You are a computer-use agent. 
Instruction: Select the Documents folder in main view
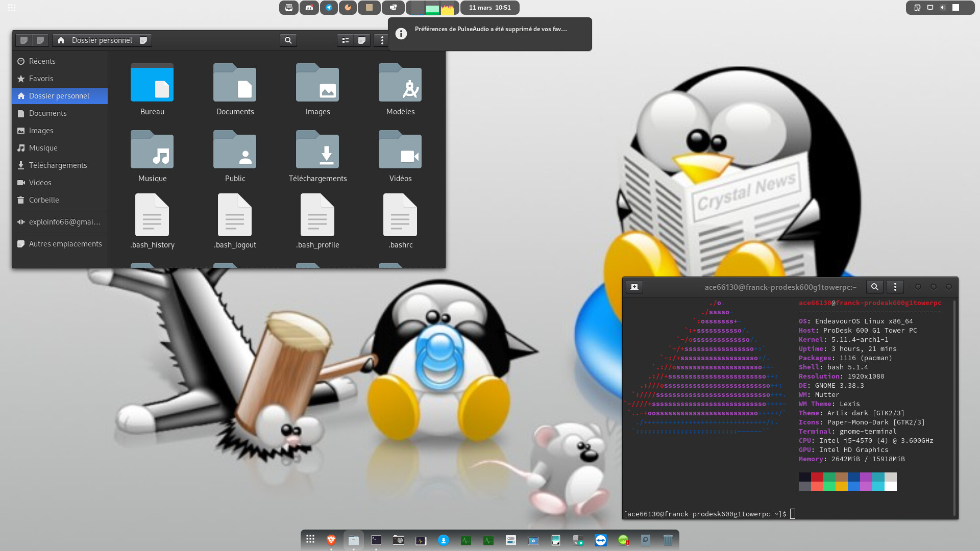[x=235, y=90]
